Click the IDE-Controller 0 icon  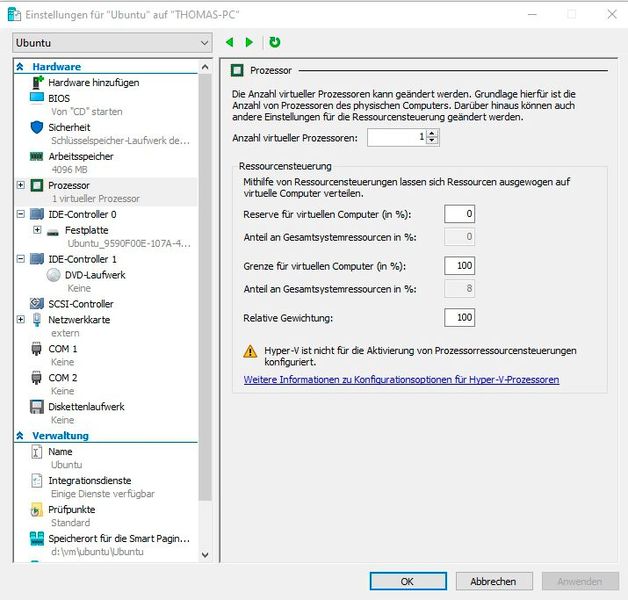[37, 214]
